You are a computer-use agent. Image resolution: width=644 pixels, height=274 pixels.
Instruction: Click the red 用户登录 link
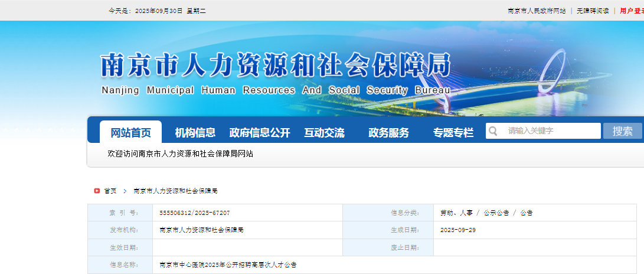click(632, 11)
